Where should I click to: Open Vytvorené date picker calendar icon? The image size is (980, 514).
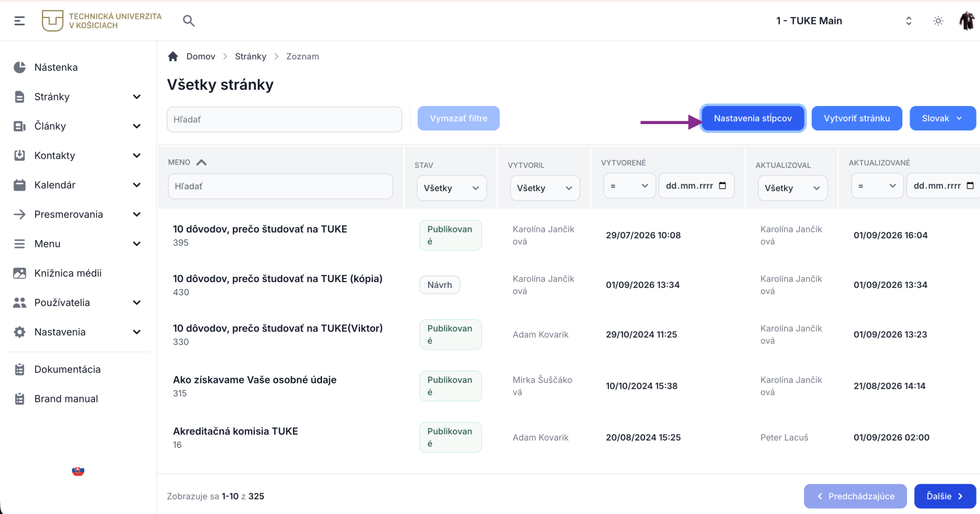coord(723,186)
